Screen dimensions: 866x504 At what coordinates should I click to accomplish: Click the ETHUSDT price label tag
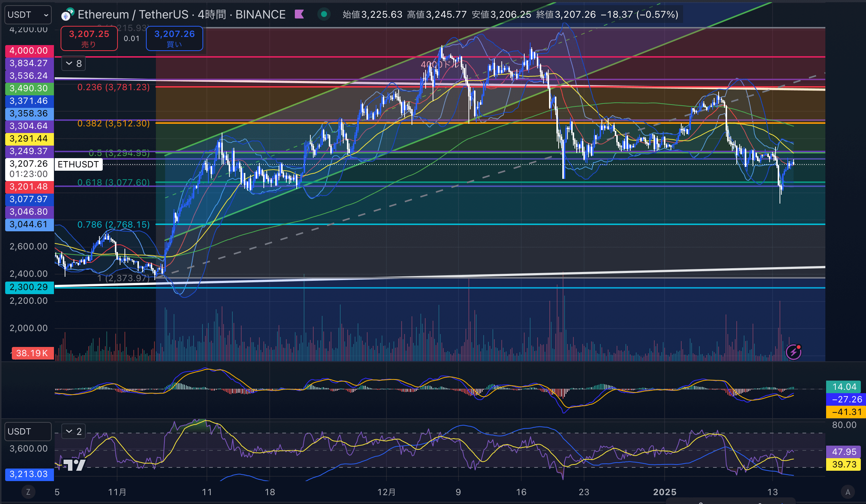78,164
